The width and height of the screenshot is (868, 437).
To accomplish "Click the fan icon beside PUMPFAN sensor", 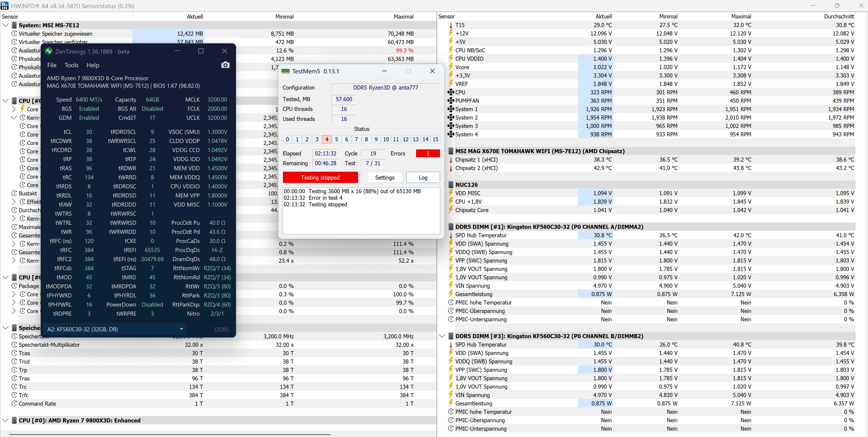I will pyautogui.click(x=450, y=101).
